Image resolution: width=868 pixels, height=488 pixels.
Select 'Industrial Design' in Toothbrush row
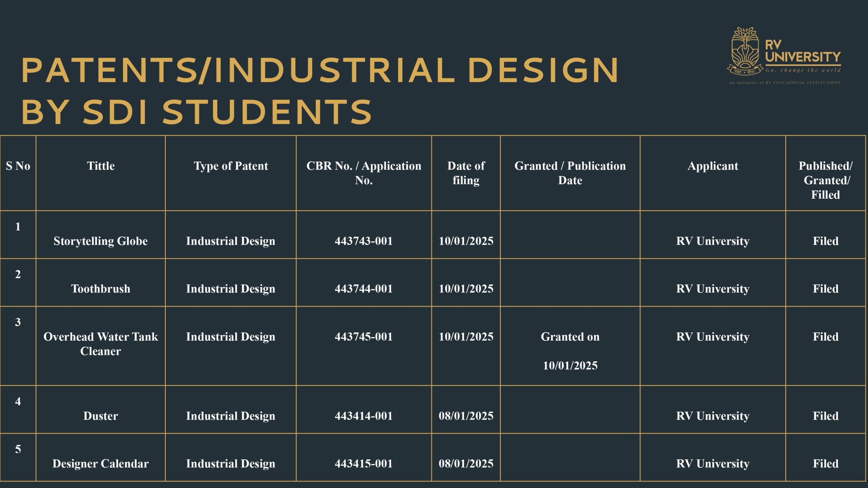(231, 289)
